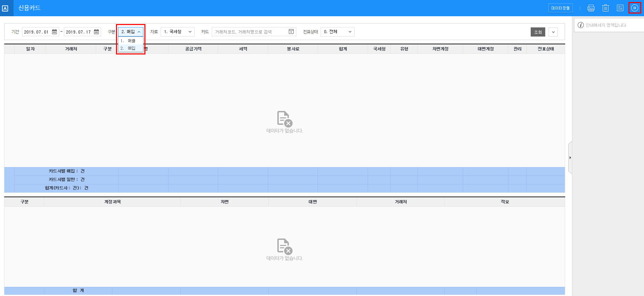This screenshot has height=296, width=644.
Task: Click the info icon in guidance panel
Action: (581, 25)
